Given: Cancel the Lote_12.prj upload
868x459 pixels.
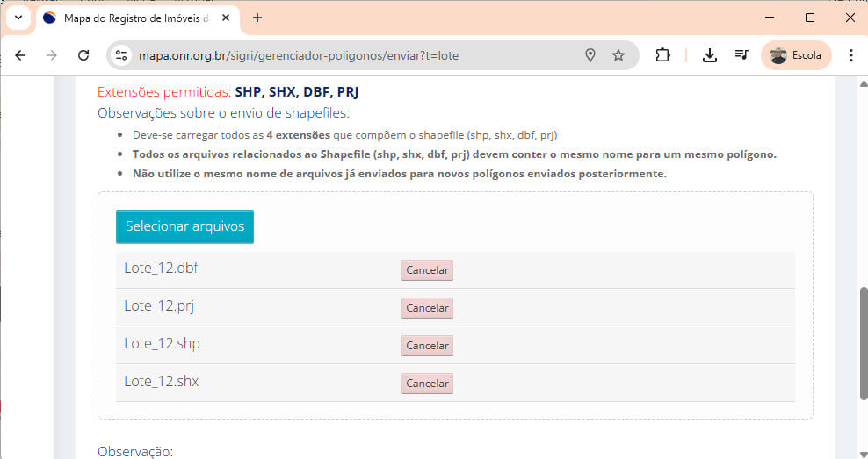Looking at the screenshot, I should click(427, 308).
